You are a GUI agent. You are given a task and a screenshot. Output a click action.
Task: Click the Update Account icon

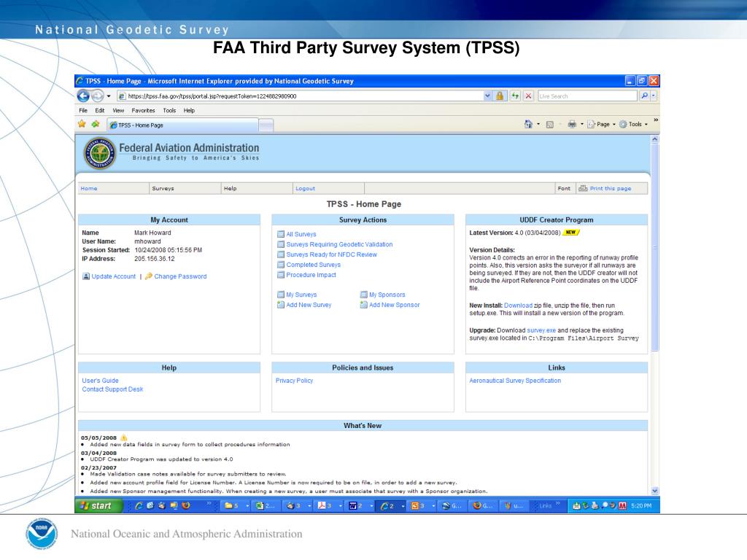[x=86, y=276]
